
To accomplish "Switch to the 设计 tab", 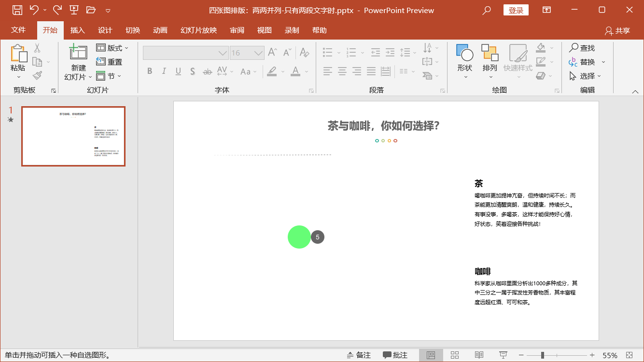I will pos(105,30).
